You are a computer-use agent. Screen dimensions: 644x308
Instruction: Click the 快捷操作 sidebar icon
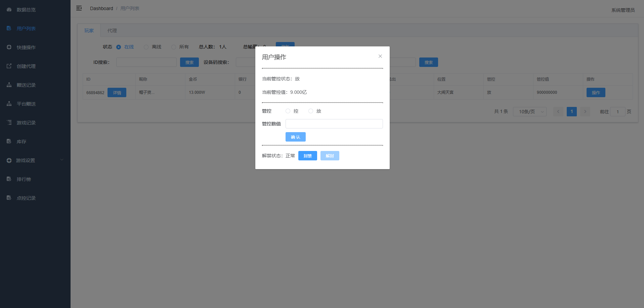pos(9,47)
